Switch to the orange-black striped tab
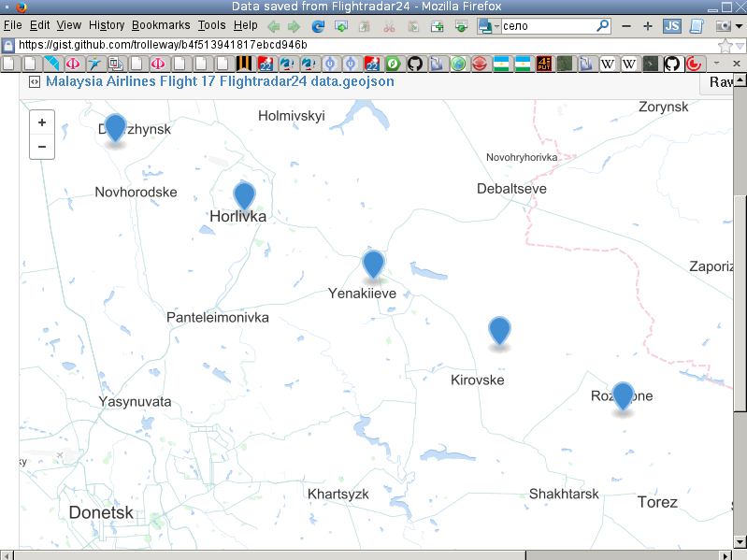This screenshot has width=747, height=560. (244, 64)
